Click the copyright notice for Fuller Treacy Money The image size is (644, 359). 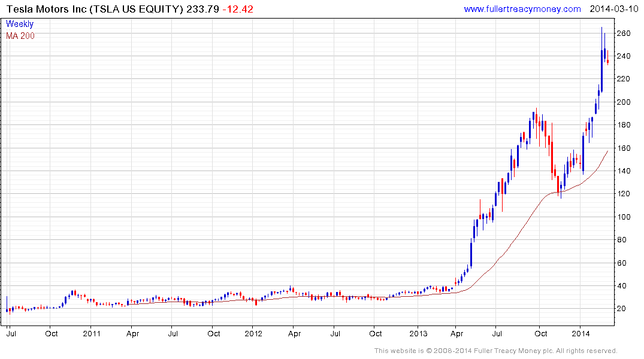[496, 351]
